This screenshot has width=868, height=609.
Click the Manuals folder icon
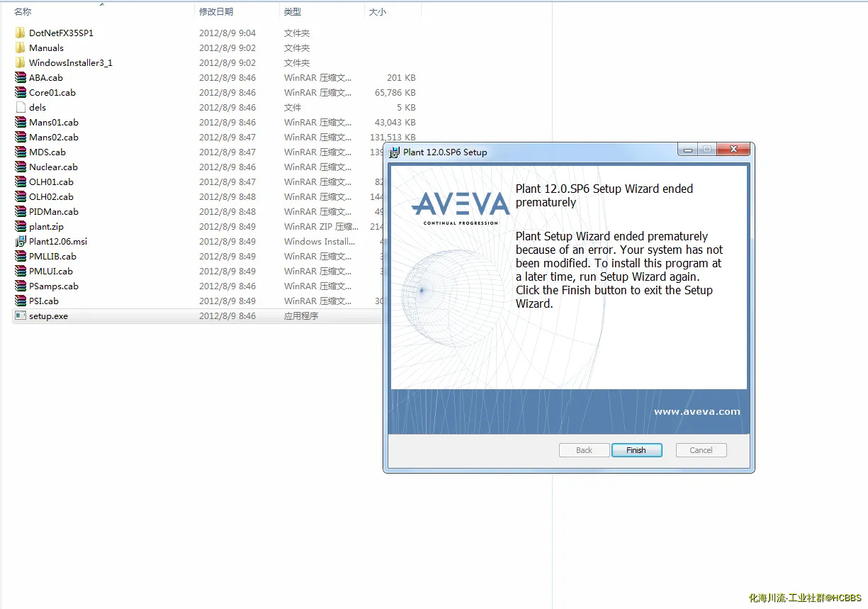[20, 48]
